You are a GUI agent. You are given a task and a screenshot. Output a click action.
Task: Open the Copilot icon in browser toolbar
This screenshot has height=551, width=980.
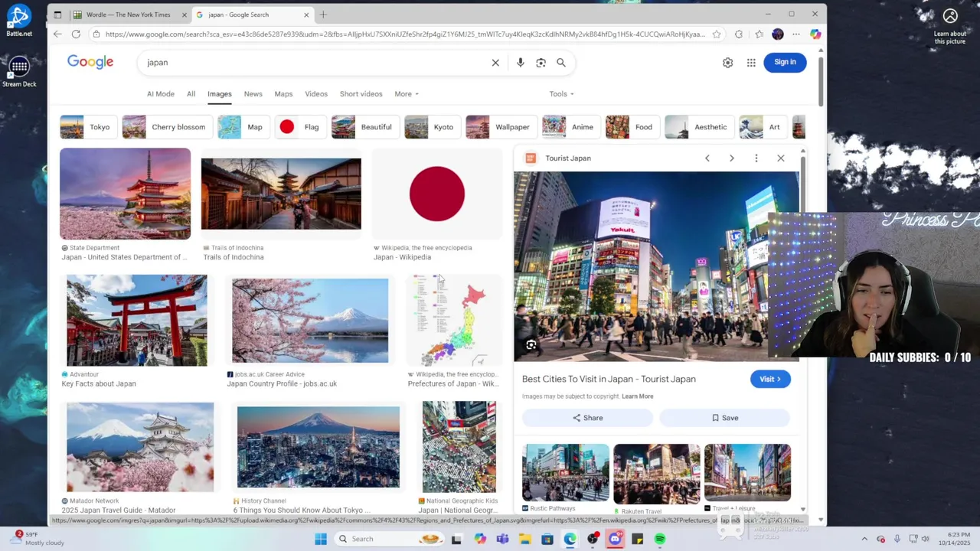point(815,34)
